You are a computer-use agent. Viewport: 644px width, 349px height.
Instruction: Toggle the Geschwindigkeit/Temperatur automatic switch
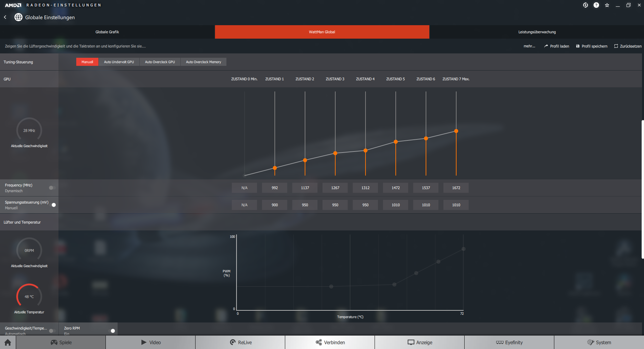click(x=52, y=331)
